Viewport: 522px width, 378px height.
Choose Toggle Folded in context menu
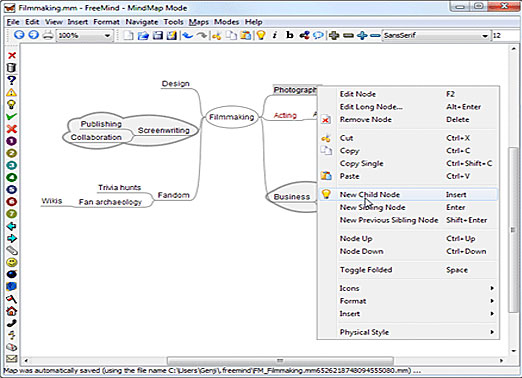tap(408, 270)
